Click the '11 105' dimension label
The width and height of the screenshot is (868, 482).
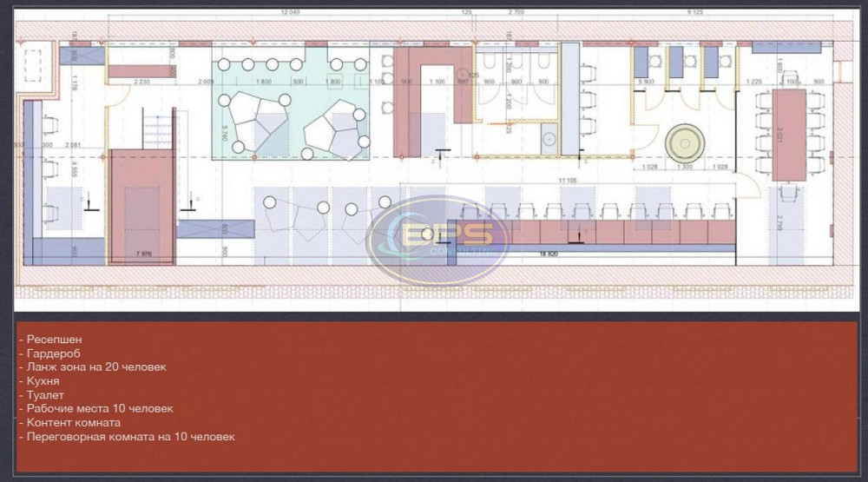(570, 180)
